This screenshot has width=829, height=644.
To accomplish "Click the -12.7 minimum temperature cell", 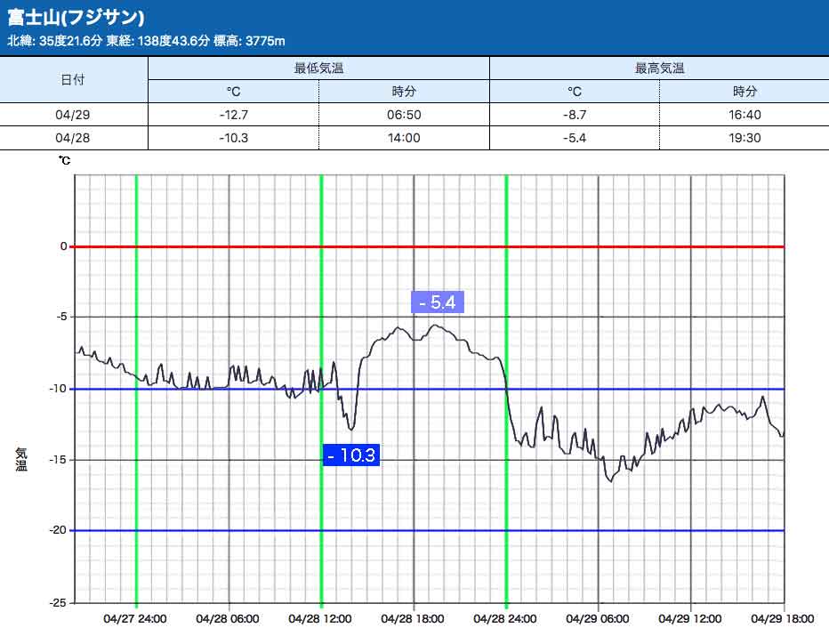I will pyautogui.click(x=233, y=115).
